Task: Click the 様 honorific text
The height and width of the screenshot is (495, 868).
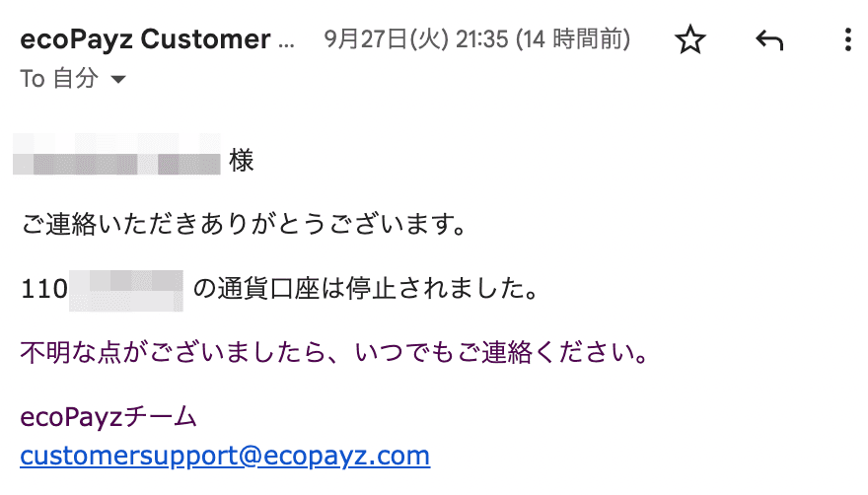Action: click(242, 161)
